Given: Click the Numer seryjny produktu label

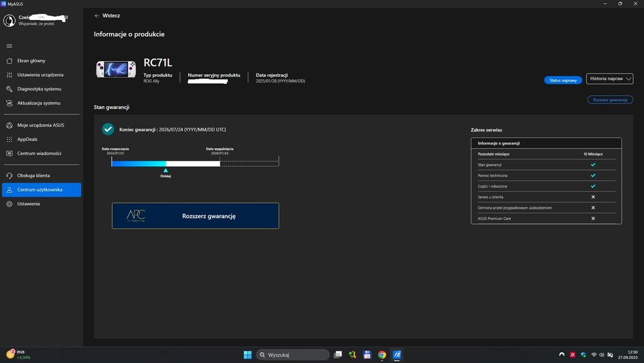Looking at the screenshot, I should click(x=214, y=75).
